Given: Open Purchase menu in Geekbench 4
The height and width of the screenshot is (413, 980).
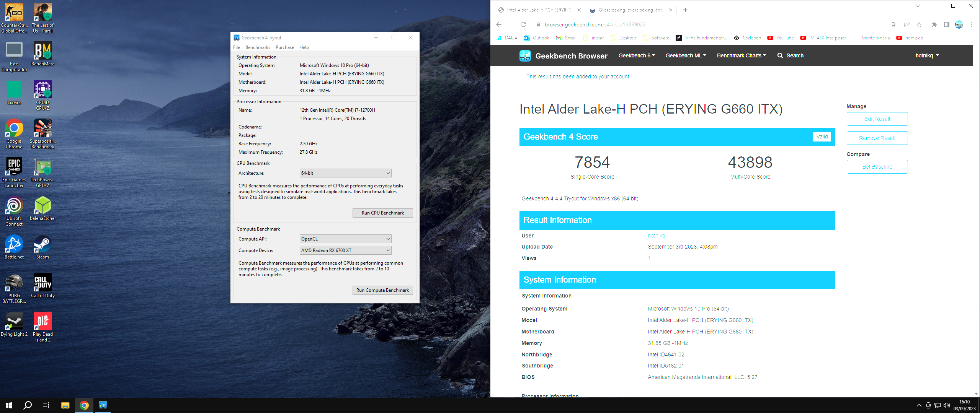Looking at the screenshot, I should click(x=285, y=47).
